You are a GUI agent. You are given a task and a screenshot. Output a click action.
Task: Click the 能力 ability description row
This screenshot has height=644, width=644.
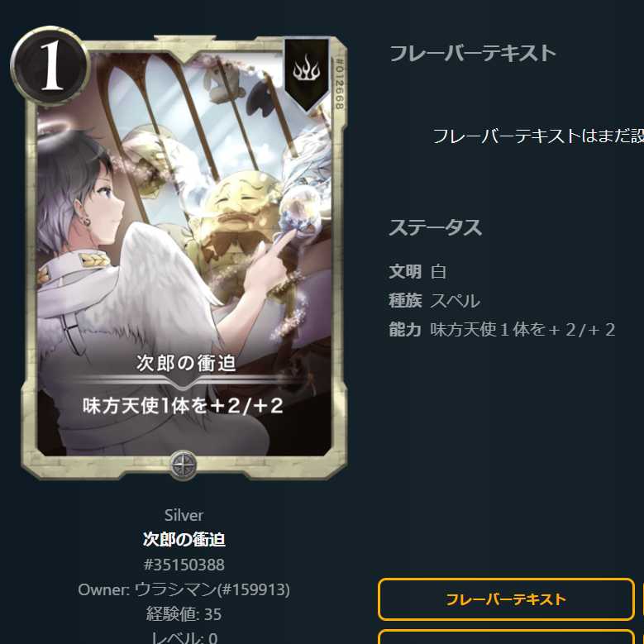tap(502, 329)
